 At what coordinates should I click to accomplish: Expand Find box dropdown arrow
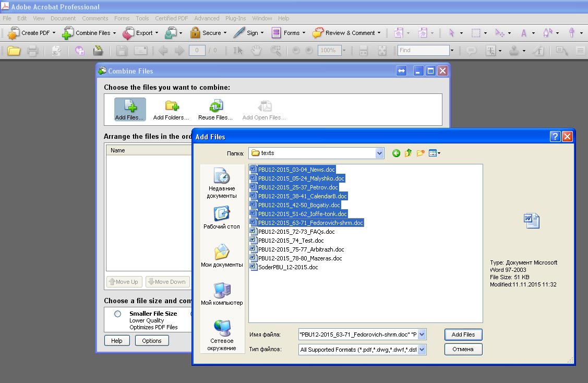pos(452,50)
